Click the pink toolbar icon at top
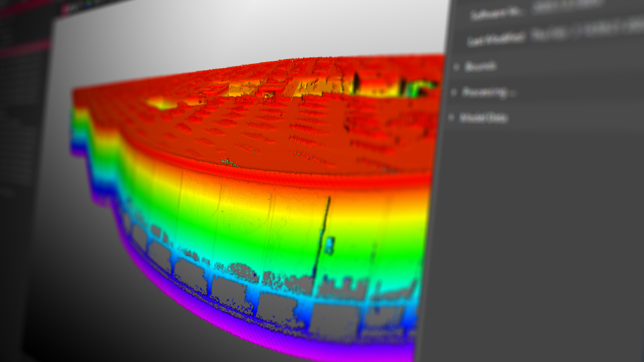Screen dimensions: 644x362 coord(66,10)
